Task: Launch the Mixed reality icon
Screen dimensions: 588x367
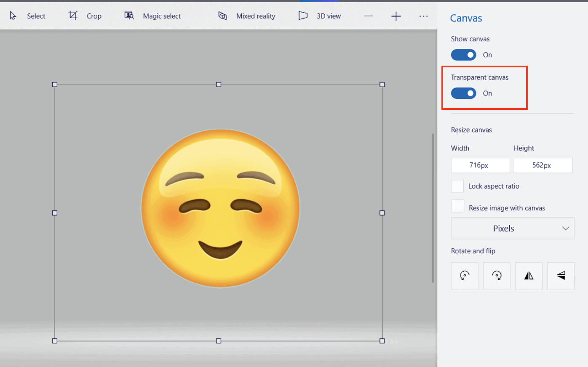Action: click(222, 16)
